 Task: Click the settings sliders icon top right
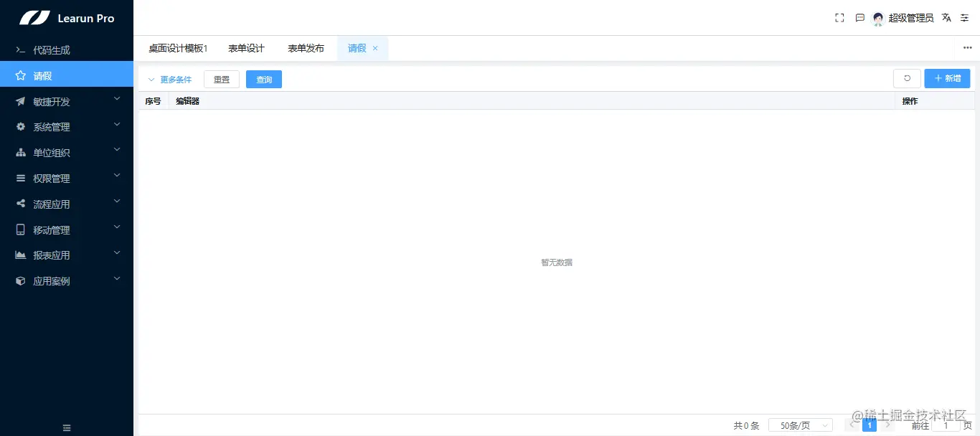(964, 17)
